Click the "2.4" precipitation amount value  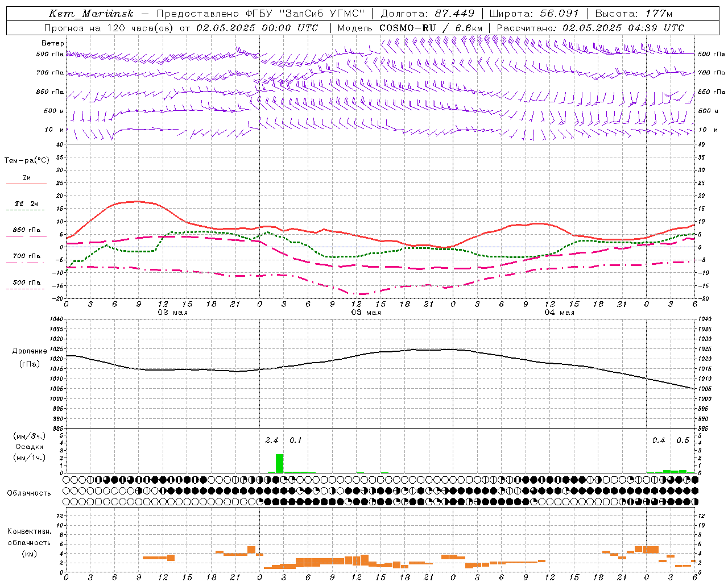pyautogui.click(x=272, y=440)
